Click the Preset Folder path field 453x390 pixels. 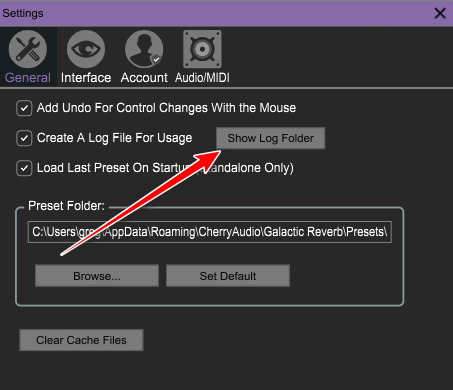coord(210,232)
